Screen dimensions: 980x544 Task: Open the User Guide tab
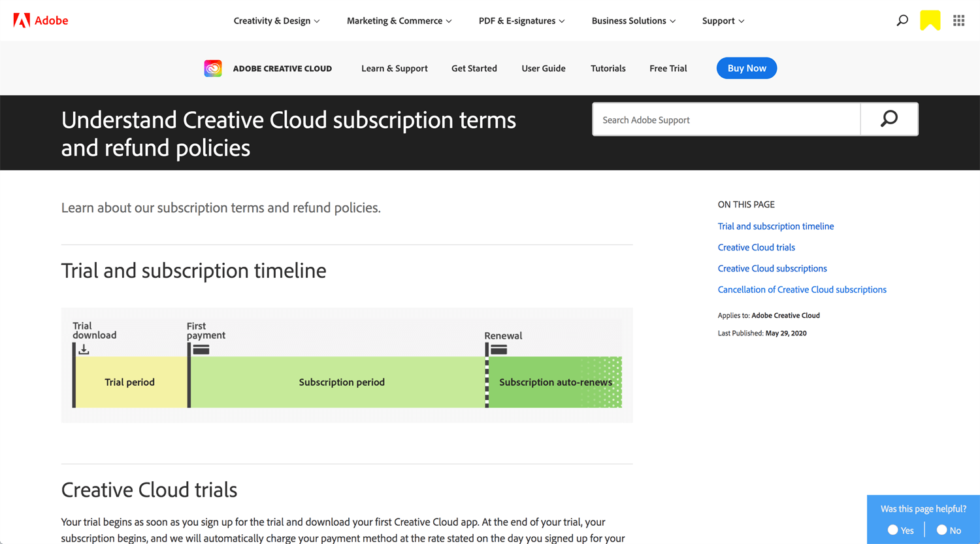(x=544, y=68)
